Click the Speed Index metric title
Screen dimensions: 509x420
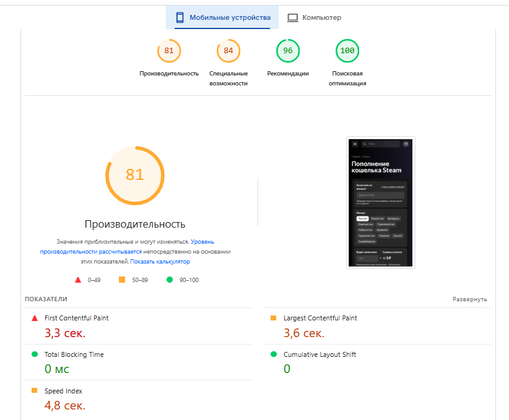click(x=63, y=391)
